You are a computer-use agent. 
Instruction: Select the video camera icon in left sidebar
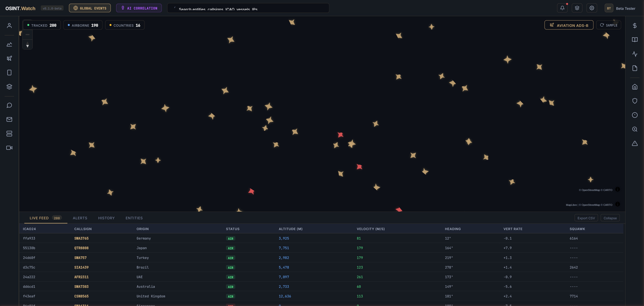pyautogui.click(x=9, y=147)
